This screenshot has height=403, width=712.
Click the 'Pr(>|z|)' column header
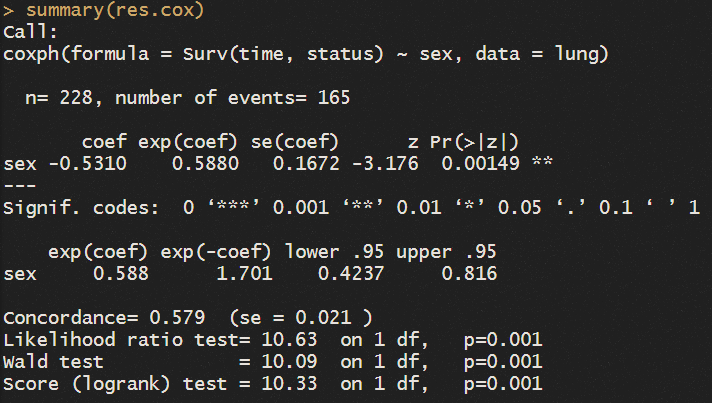pos(474,143)
